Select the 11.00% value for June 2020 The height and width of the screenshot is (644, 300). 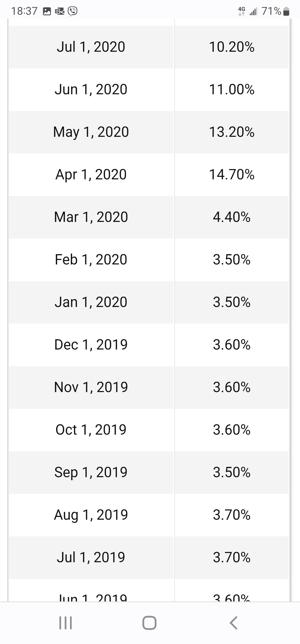[x=232, y=90]
